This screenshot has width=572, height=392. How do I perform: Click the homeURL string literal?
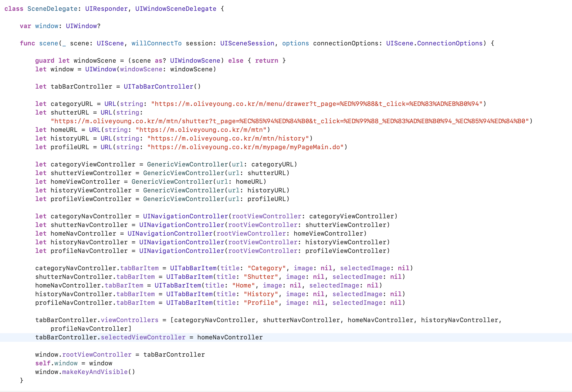click(x=201, y=130)
